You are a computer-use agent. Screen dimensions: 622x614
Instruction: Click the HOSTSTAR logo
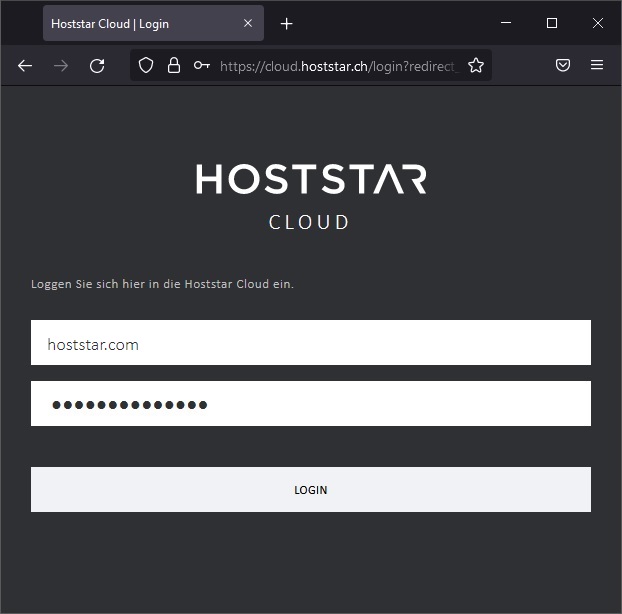311,179
